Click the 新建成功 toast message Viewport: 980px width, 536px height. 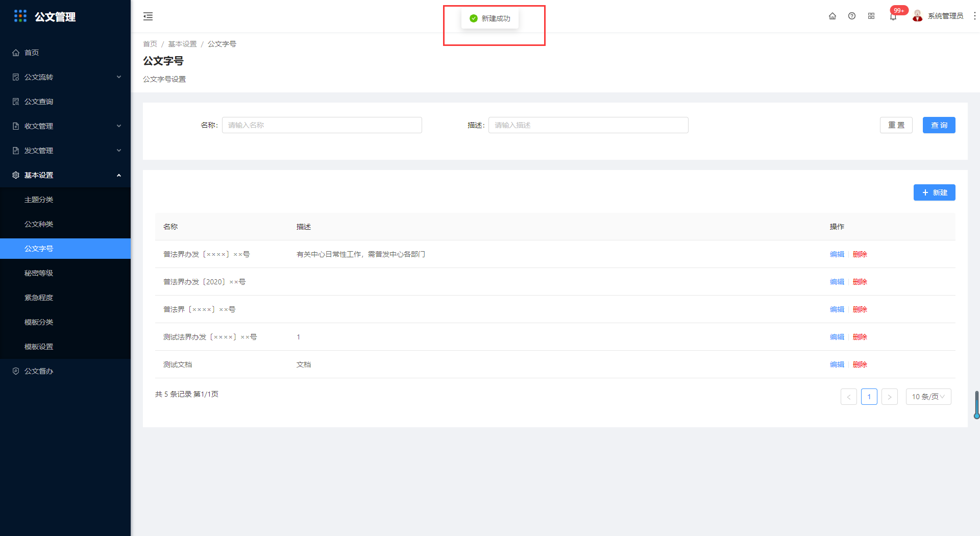490,18
